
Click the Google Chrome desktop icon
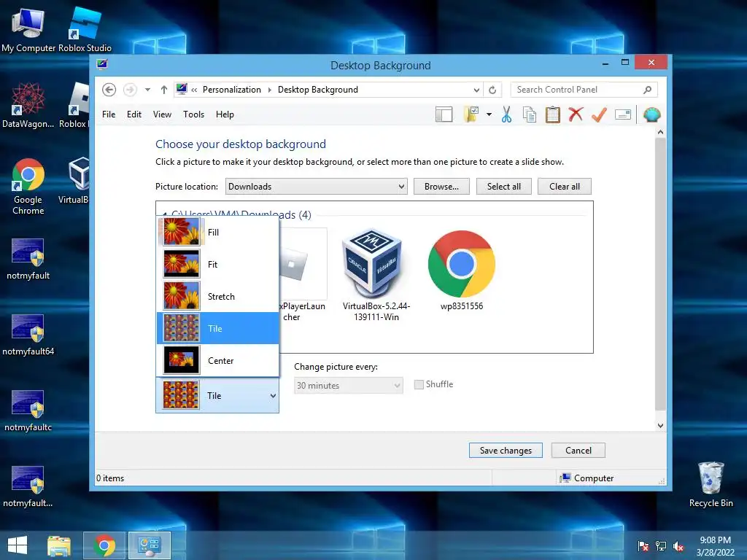point(28,186)
